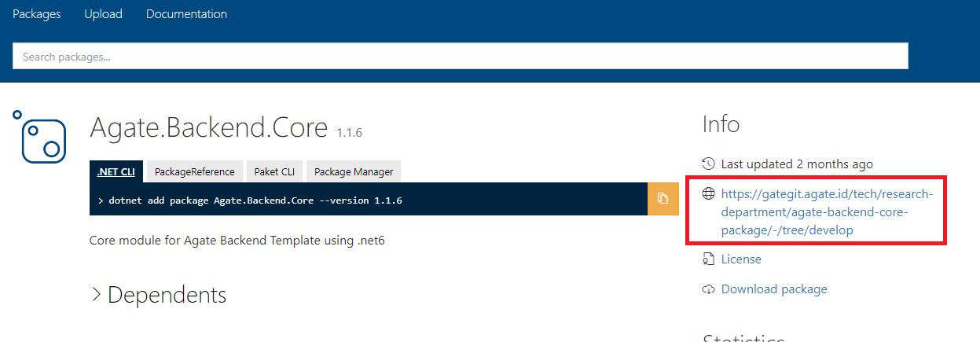The width and height of the screenshot is (980, 342).
Task: Copy the dotnet add package command
Action: [x=663, y=199]
